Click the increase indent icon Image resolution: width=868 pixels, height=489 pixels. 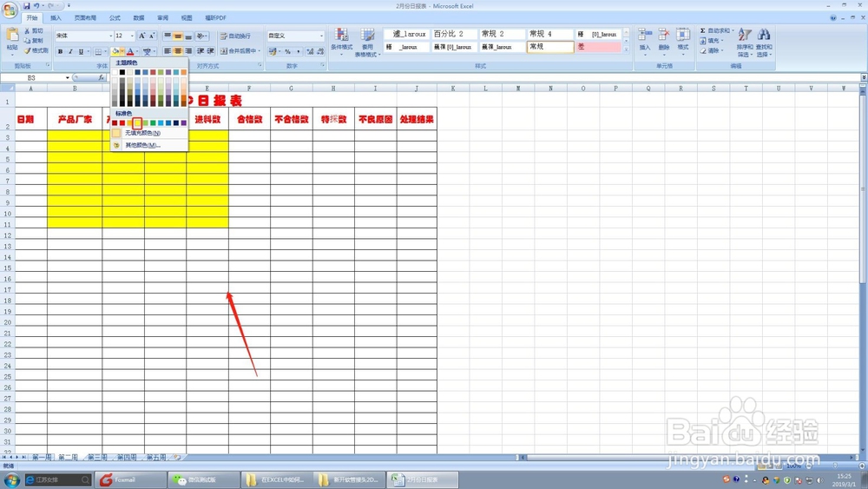pos(211,51)
